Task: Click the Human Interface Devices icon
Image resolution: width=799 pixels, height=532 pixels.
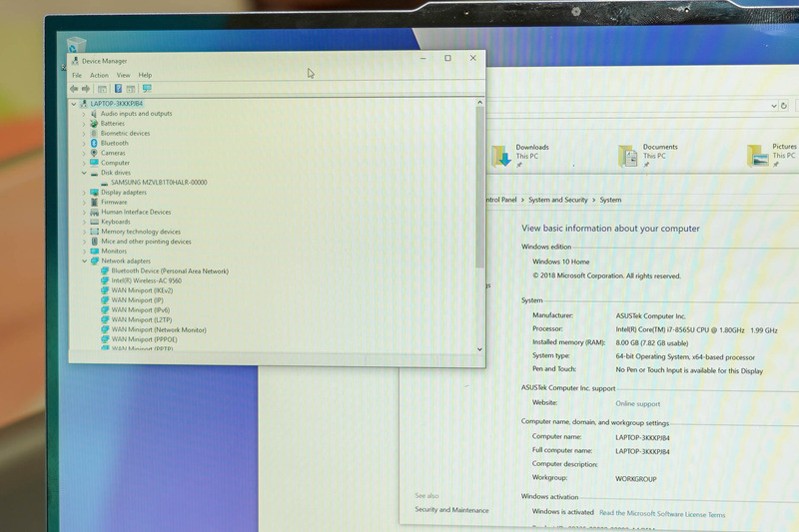Action: [x=94, y=212]
